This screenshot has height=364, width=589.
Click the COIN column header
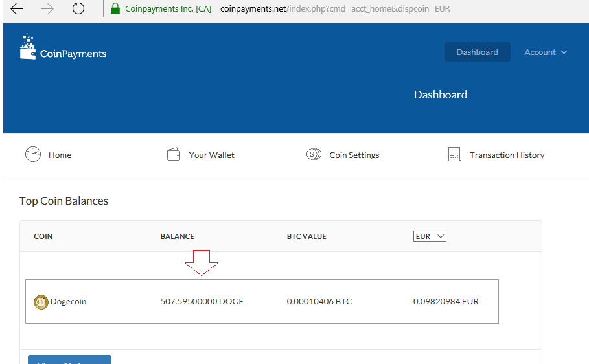[x=43, y=236]
